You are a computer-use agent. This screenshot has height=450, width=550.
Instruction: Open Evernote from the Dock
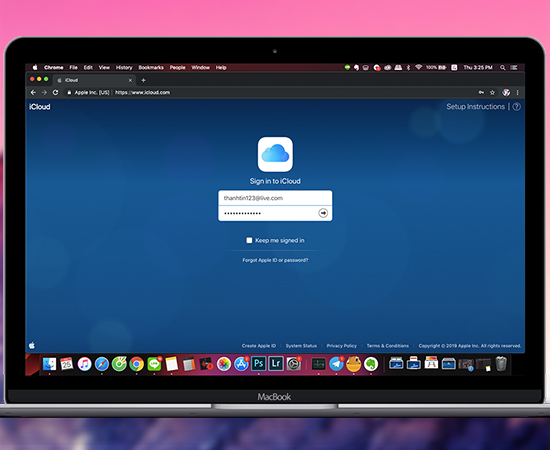tap(371, 364)
